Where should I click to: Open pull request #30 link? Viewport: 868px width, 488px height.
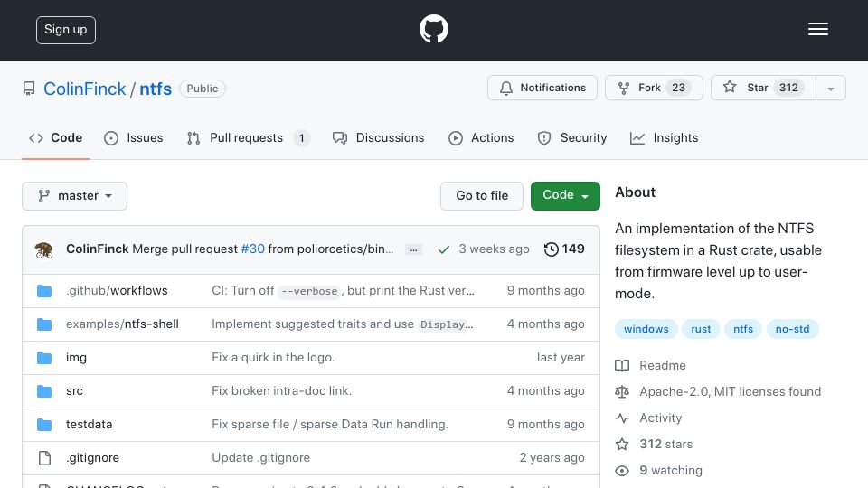click(253, 249)
